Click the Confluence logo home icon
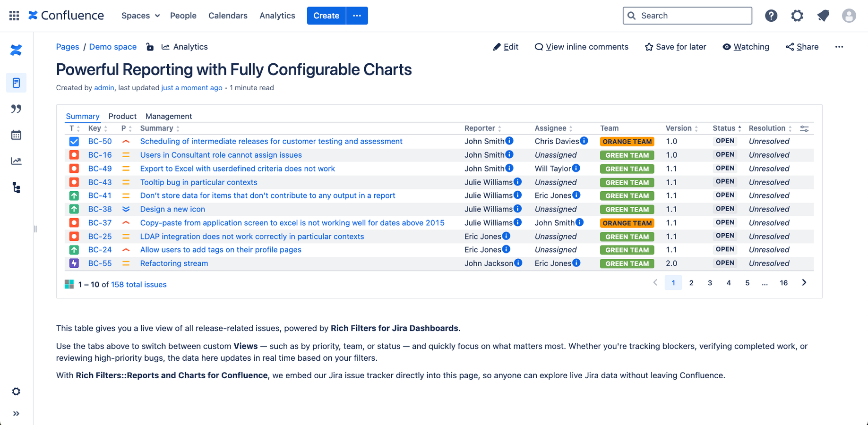 coord(66,16)
